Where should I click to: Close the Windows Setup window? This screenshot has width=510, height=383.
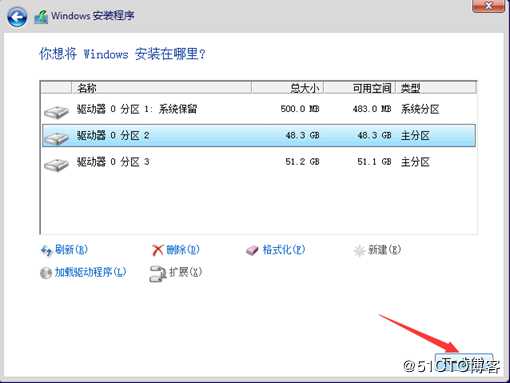point(488,6)
